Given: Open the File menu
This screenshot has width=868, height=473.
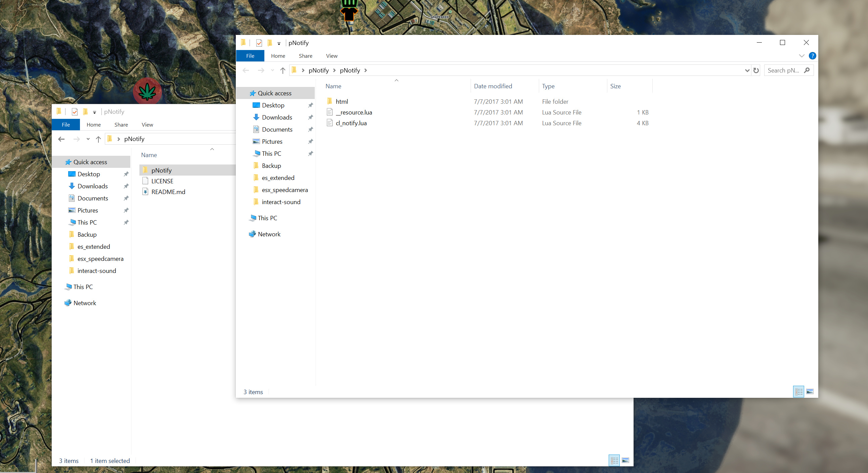Looking at the screenshot, I should 250,56.
